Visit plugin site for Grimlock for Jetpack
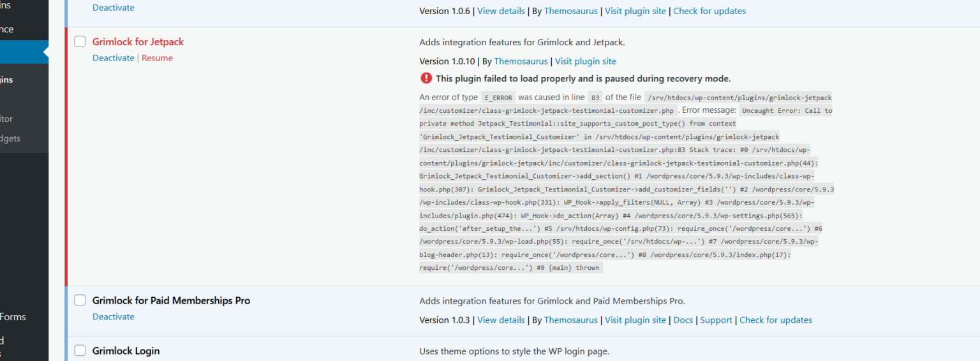 click(x=585, y=61)
